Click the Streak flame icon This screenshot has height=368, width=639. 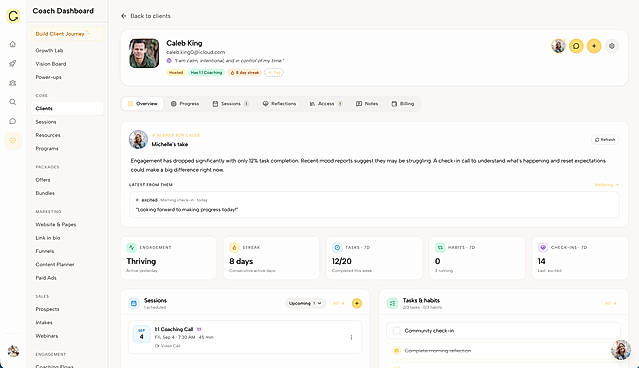click(x=234, y=247)
